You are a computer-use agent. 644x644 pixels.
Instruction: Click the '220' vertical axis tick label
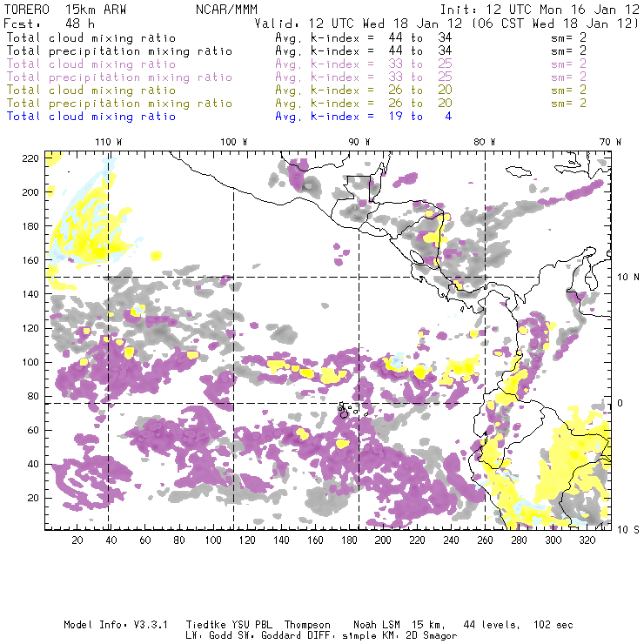[x=30, y=158]
